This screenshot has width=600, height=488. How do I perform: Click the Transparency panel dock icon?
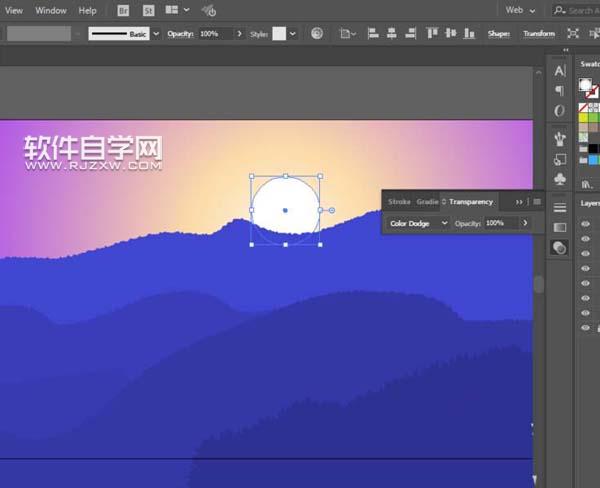click(560, 248)
